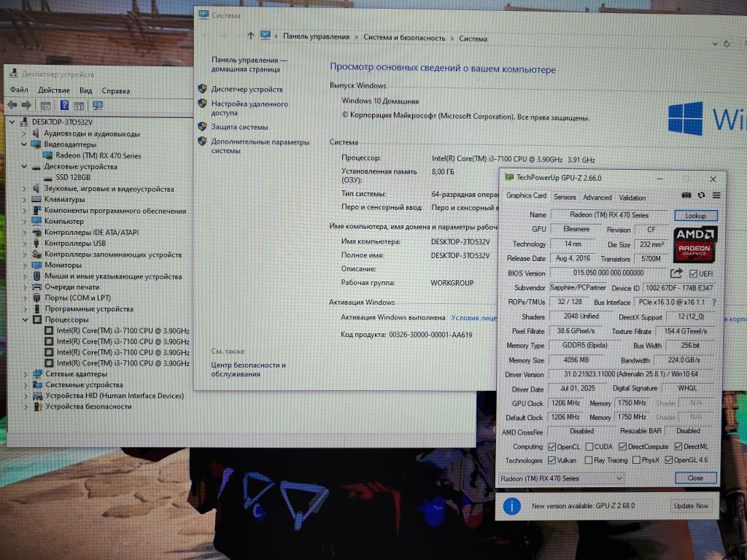
Task: Toggle the PhysX checkbox in GPU-Z
Action: 636,461
